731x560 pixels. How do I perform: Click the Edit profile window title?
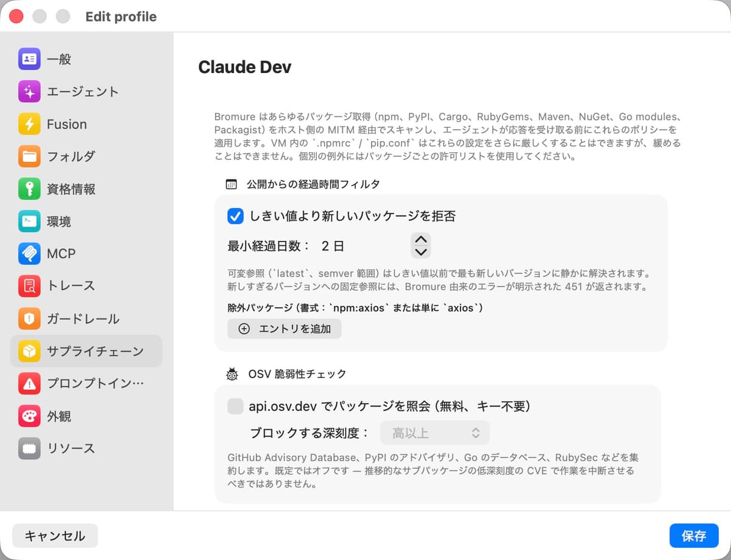121,16
